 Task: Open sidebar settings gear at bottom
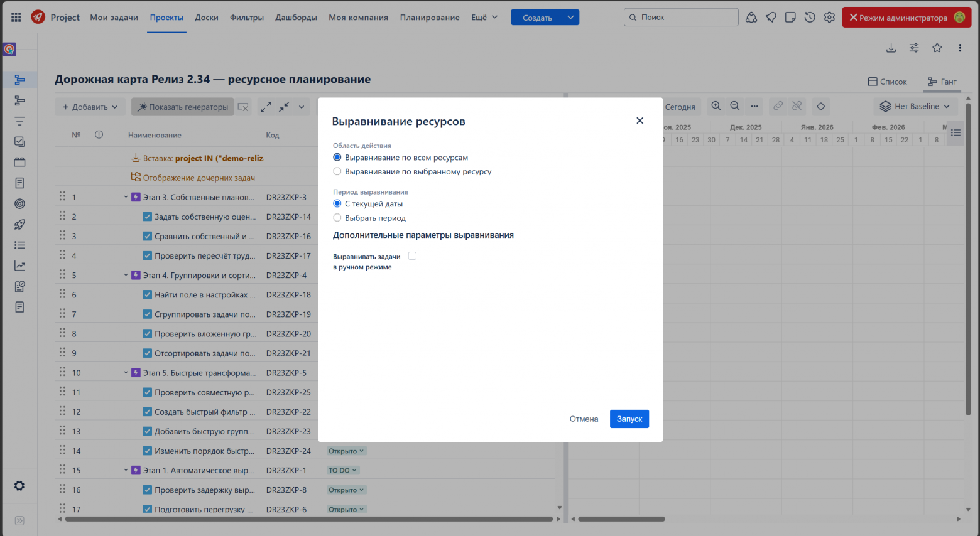point(19,486)
